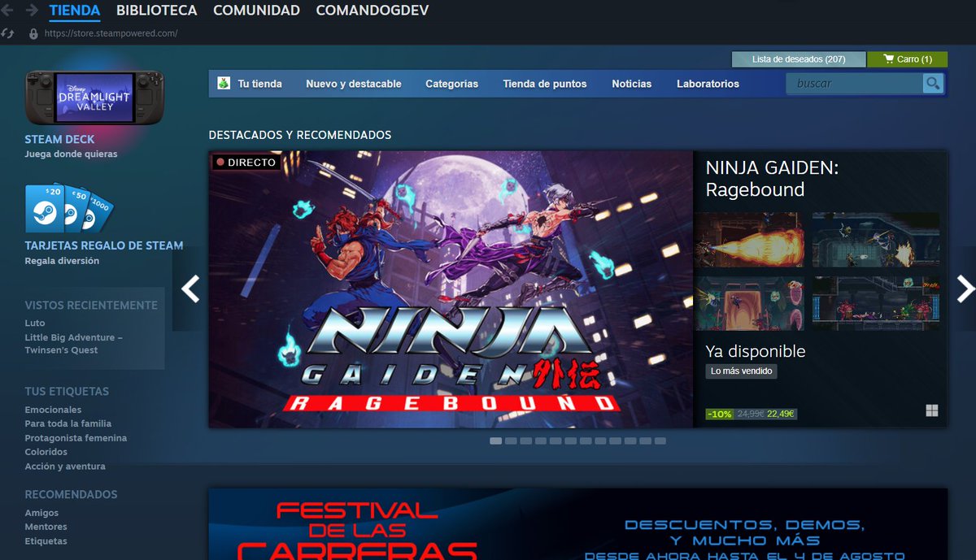This screenshot has width=976, height=560.
Task: Click the padlock icon beside the URL
Action: tap(33, 33)
